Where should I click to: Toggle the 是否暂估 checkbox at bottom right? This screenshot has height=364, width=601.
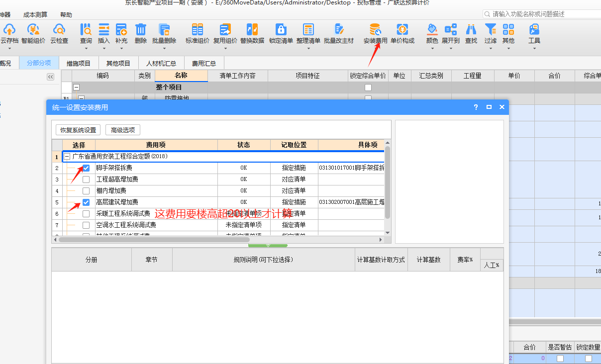click(560, 358)
